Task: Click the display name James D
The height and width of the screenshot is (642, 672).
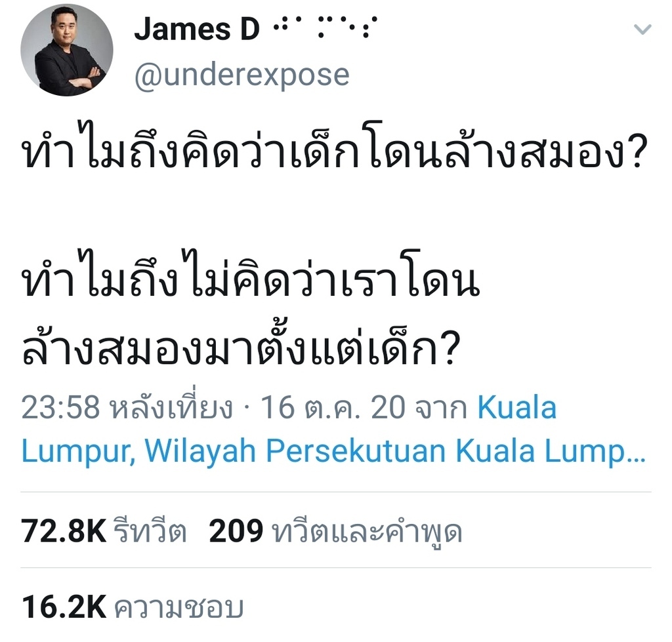Action: click(197, 29)
